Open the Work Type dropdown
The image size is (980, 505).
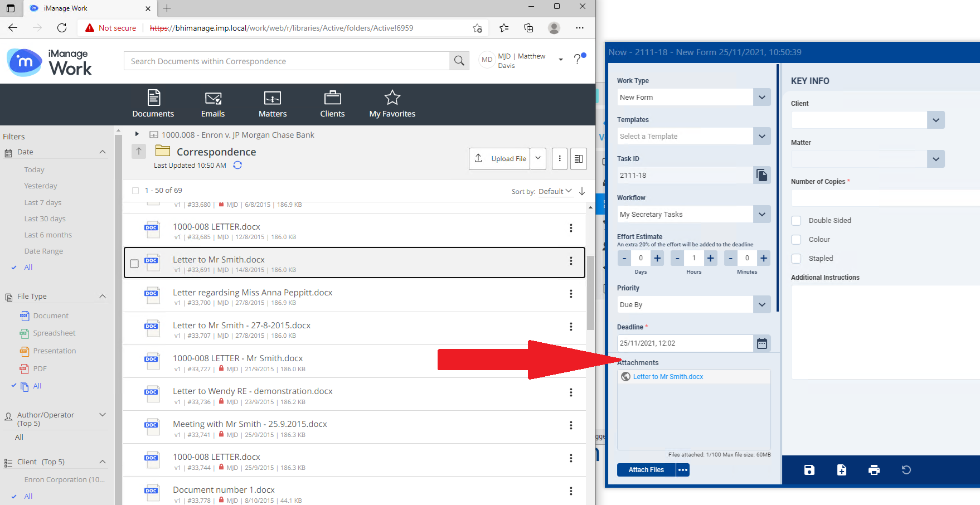tap(761, 97)
